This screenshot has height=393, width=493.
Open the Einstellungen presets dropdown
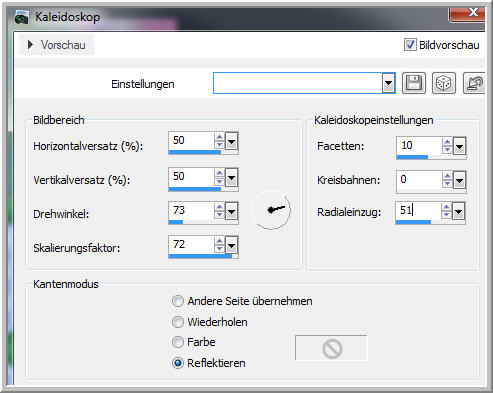tap(388, 83)
